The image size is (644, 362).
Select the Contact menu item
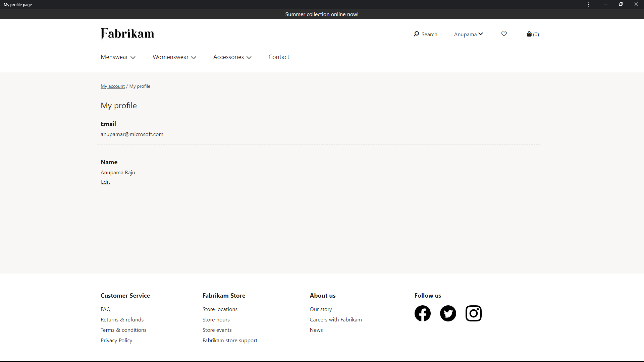pyautogui.click(x=278, y=57)
